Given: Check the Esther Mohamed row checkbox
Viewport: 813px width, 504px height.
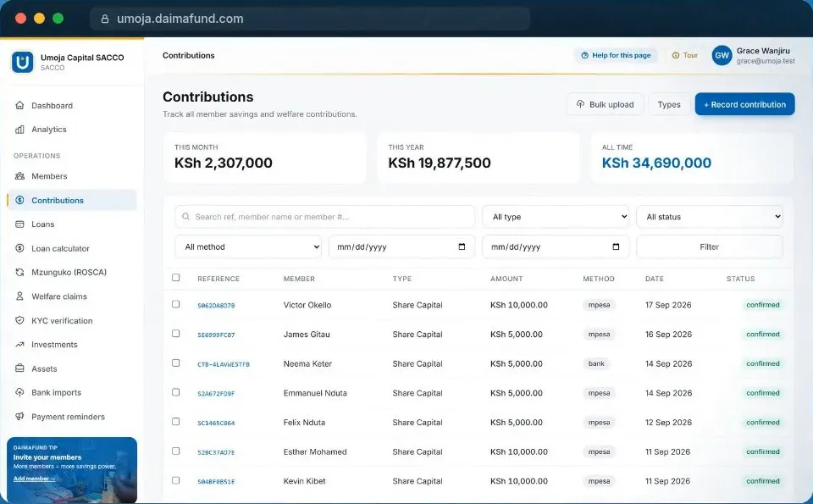Looking at the screenshot, I should [176, 451].
